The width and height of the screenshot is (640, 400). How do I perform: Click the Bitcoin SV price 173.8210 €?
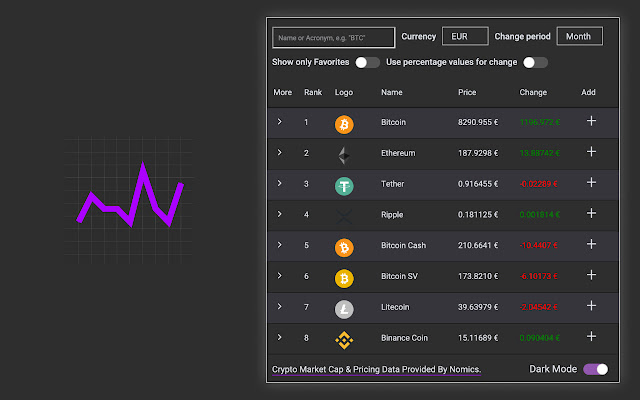pos(478,276)
